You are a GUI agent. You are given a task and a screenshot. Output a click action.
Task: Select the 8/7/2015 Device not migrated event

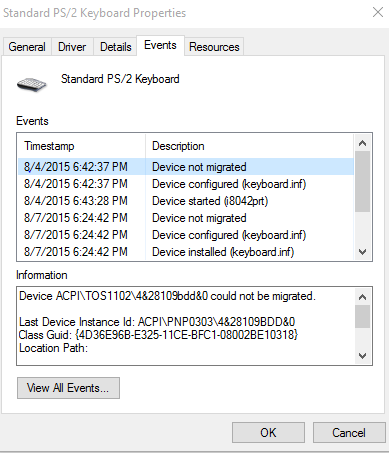click(186, 218)
